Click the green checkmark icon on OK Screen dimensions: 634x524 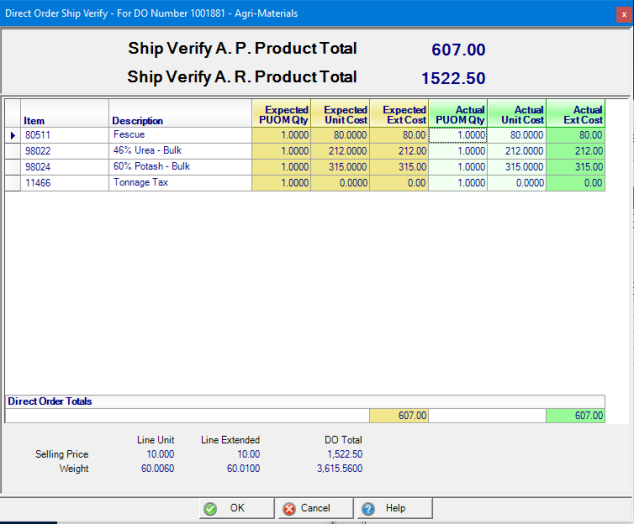pos(210,508)
